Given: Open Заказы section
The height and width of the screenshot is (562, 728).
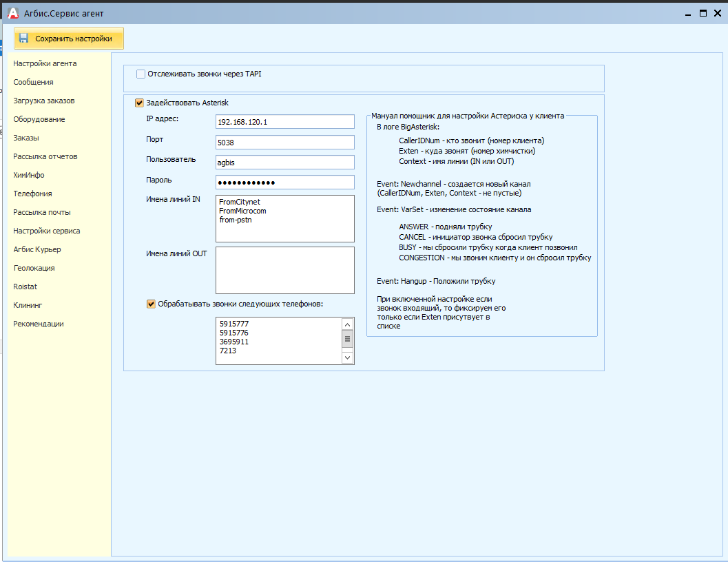Looking at the screenshot, I should pos(26,138).
